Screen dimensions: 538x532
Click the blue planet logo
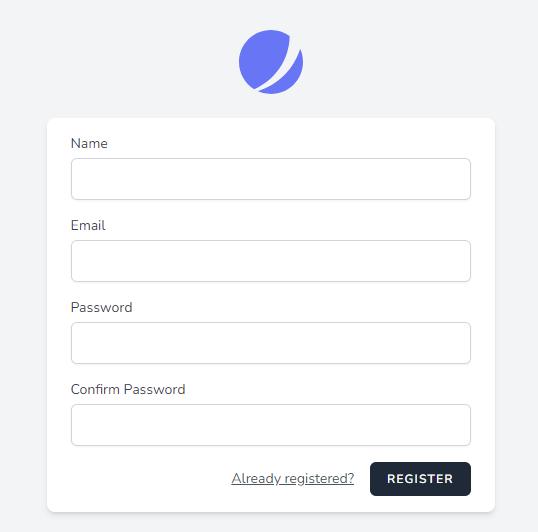click(271, 62)
